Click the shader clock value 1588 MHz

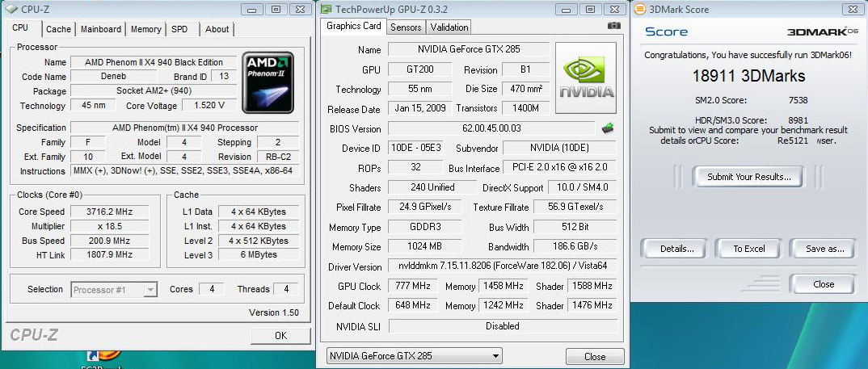click(x=592, y=286)
